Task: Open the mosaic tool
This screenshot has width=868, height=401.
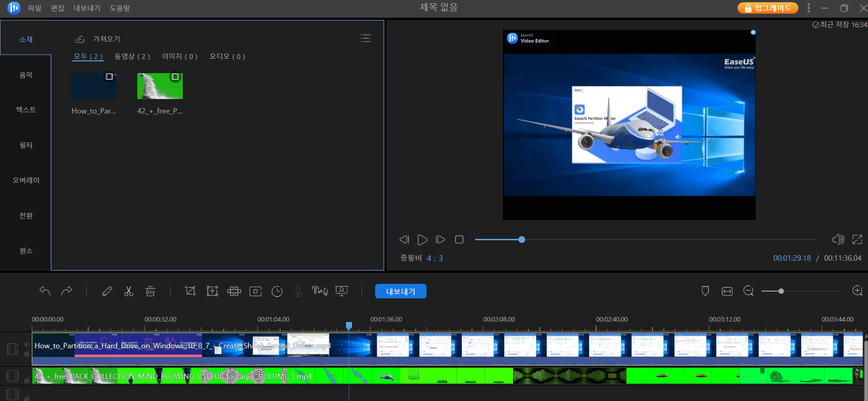Action: [234, 291]
